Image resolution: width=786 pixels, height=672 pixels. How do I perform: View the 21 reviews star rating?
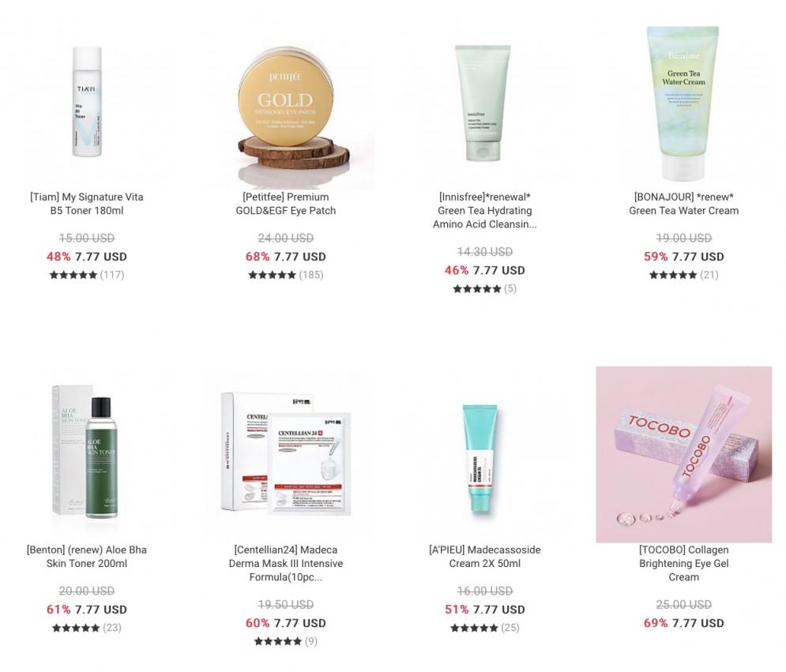coord(684,275)
